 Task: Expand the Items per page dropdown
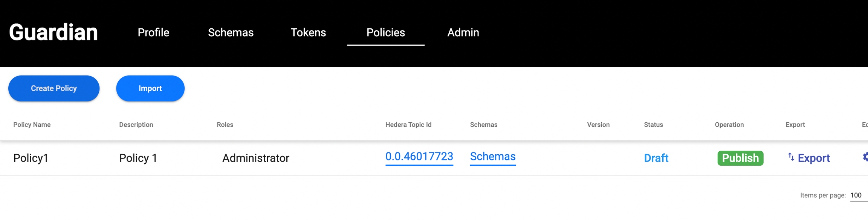click(x=858, y=195)
